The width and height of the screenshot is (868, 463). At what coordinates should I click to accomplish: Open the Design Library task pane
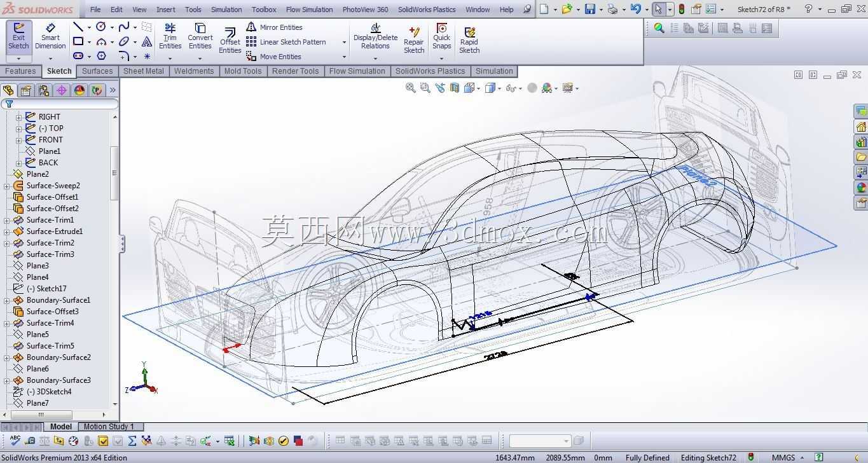(861, 142)
